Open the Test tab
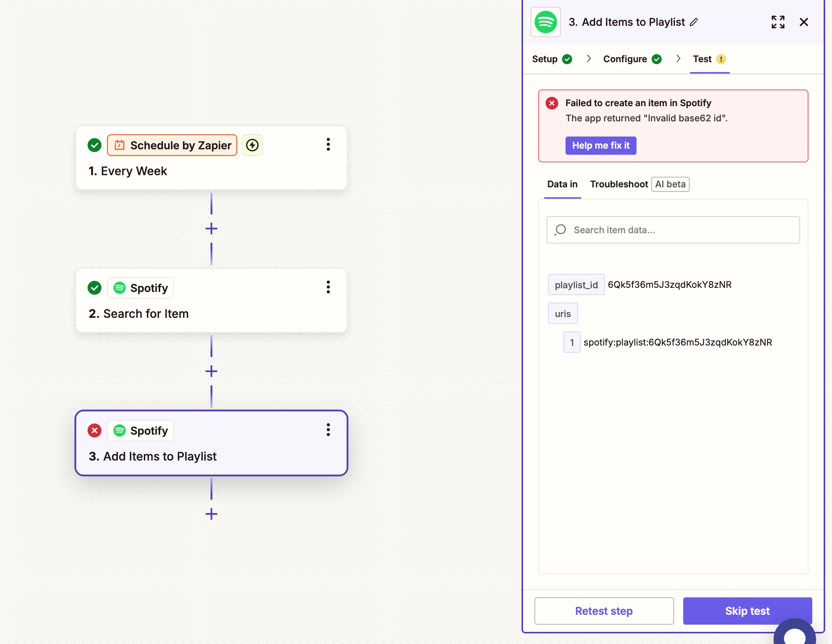Screen dimensions: 832x644 coord(709,59)
